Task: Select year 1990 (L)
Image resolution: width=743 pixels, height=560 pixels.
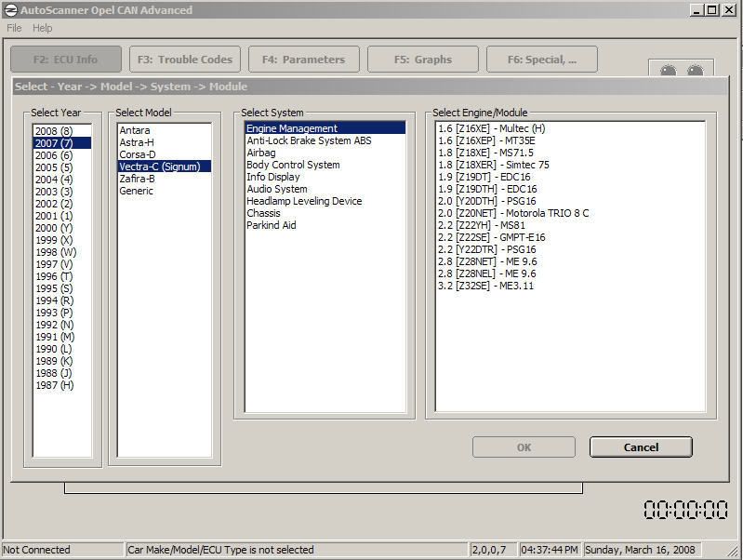Action: click(62, 349)
